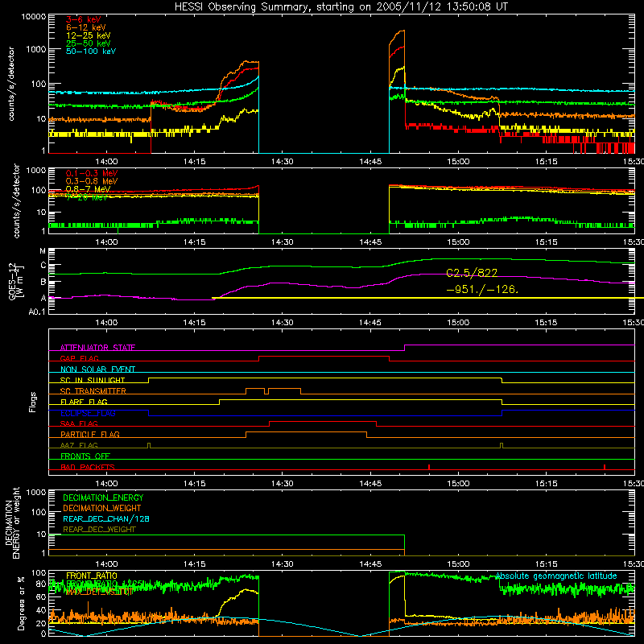Click the Flags vertical axis label

pos(33,402)
